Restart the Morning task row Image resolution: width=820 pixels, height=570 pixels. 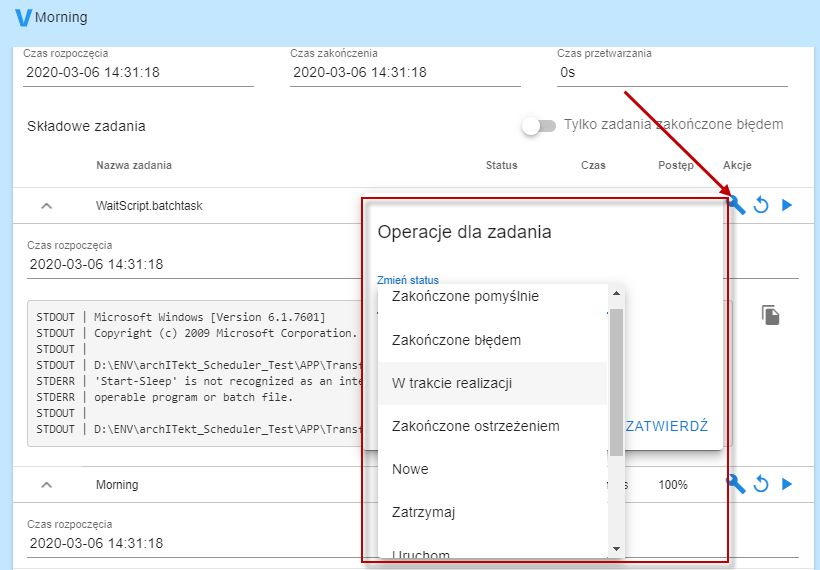pos(761,484)
